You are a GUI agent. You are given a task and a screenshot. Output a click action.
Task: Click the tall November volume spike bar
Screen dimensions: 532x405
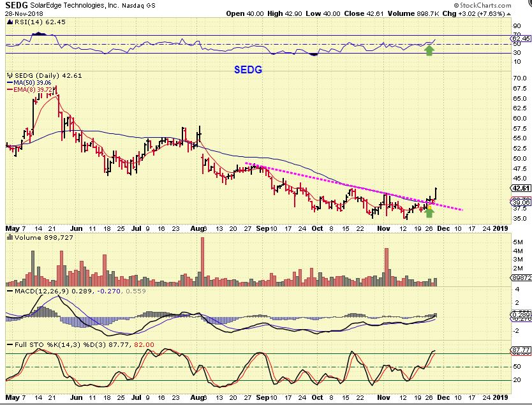(387, 267)
